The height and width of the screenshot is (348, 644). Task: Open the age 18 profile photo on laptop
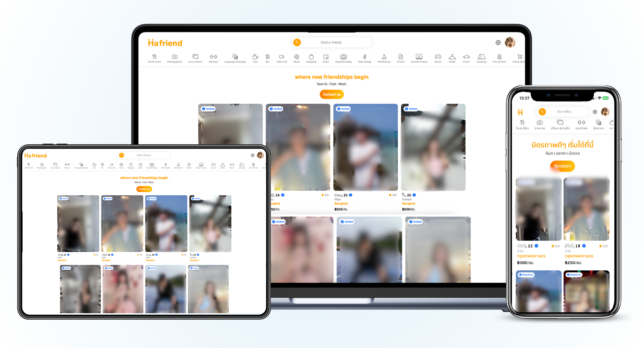(x=298, y=147)
